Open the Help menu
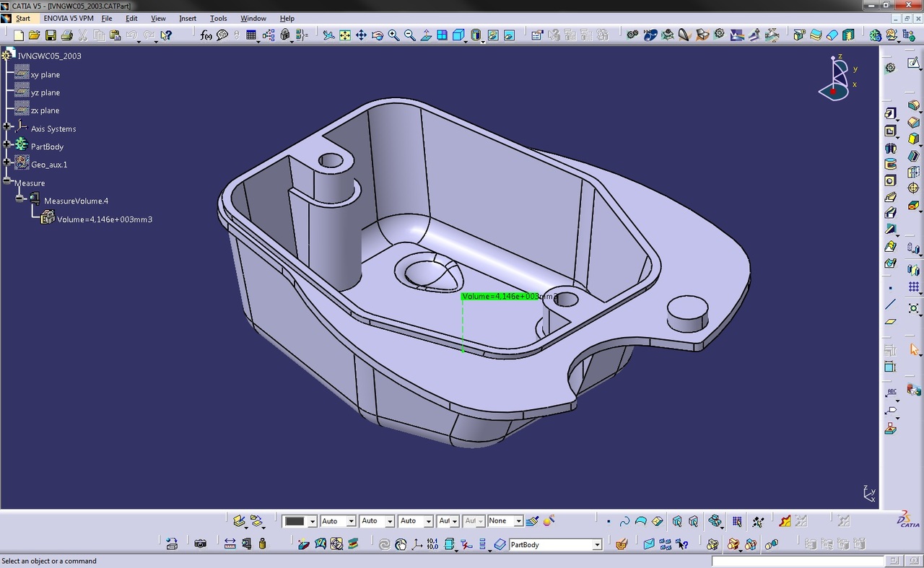 (x=287, y=18)
